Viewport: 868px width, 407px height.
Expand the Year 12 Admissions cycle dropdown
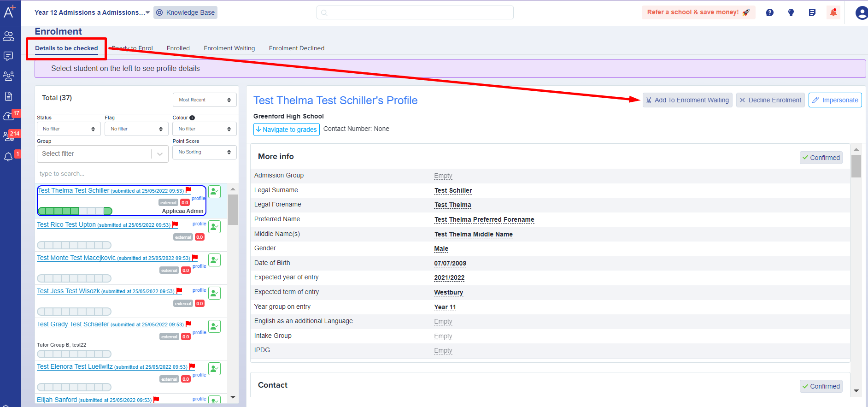pyautogui.click(x=92, y=12)
